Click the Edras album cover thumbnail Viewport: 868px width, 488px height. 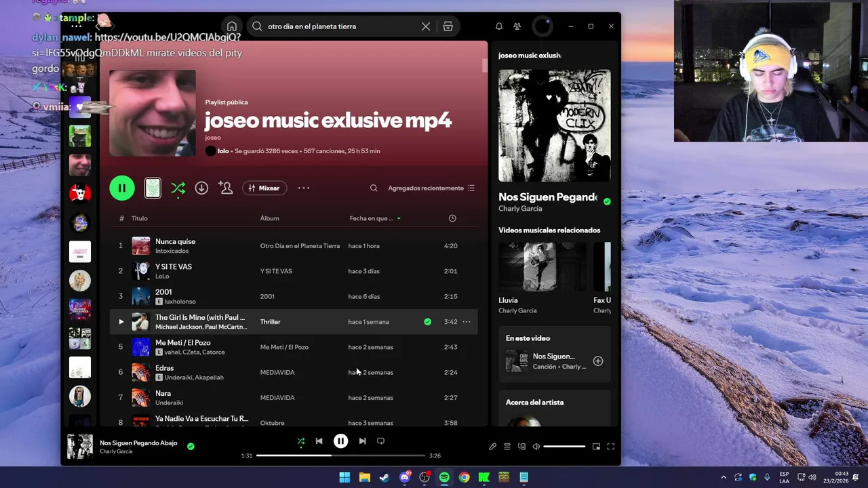pos(141,372)
